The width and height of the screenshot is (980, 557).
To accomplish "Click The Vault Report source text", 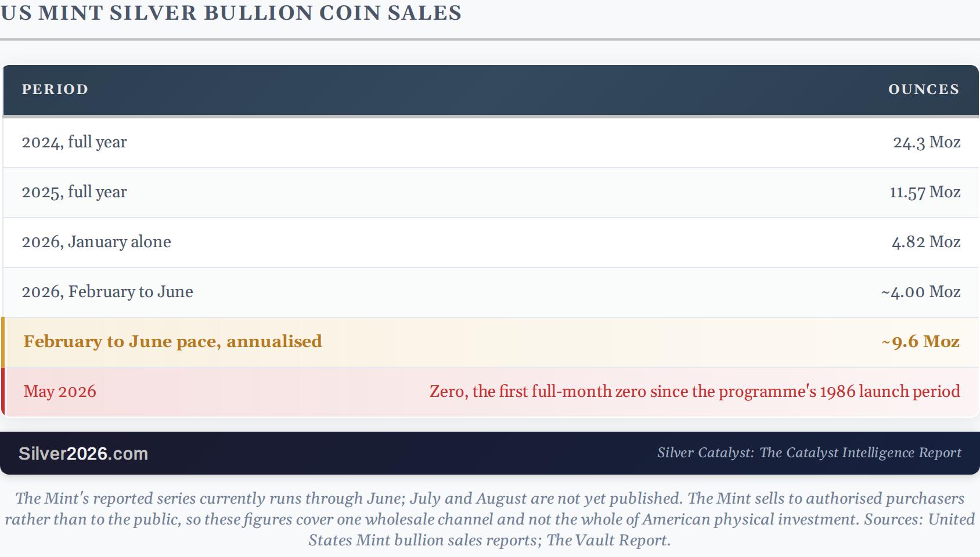I will (608, 540).
